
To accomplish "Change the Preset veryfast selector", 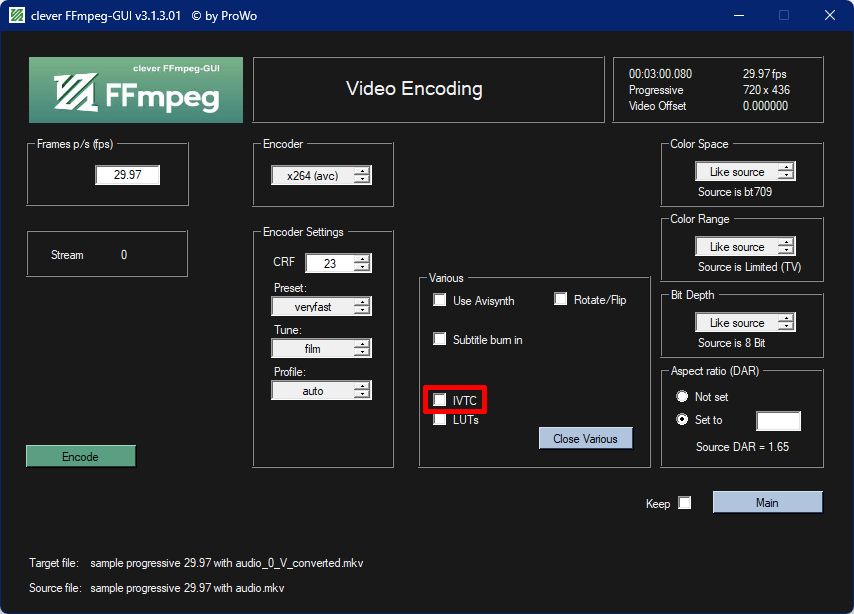I will point(321,306).
